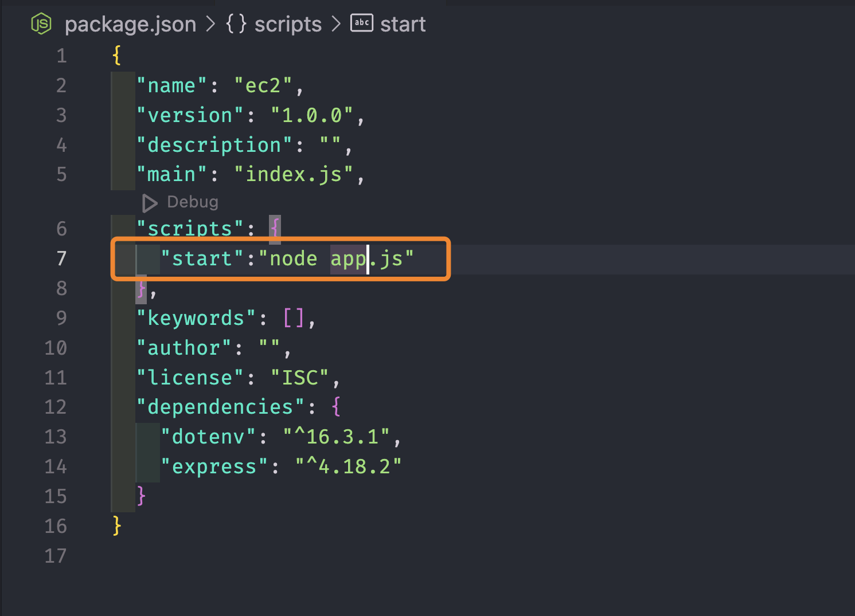Click the Node.js file icon in breadcrumb

[41, 24]
